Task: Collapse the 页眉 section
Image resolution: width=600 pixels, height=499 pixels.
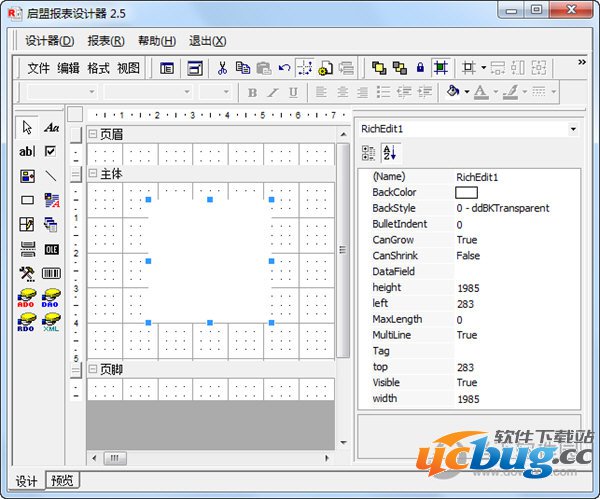Action: tap(93, 134)
